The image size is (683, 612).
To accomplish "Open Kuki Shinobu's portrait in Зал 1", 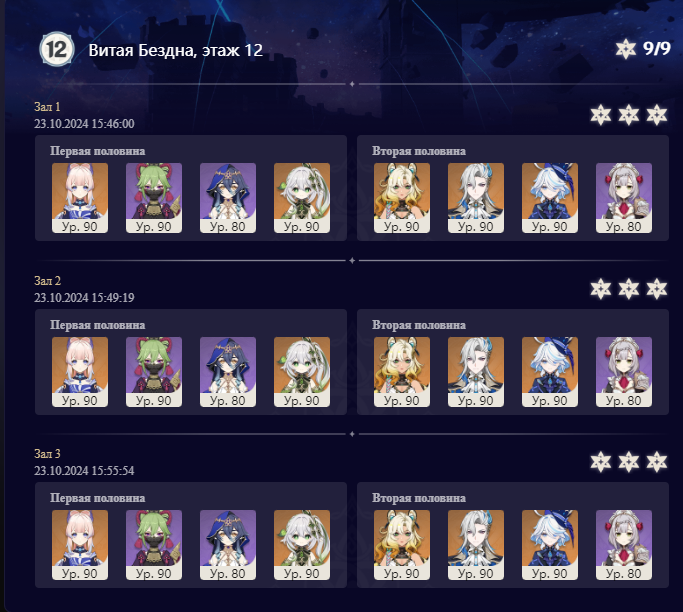I will click(x=154, y=198).
